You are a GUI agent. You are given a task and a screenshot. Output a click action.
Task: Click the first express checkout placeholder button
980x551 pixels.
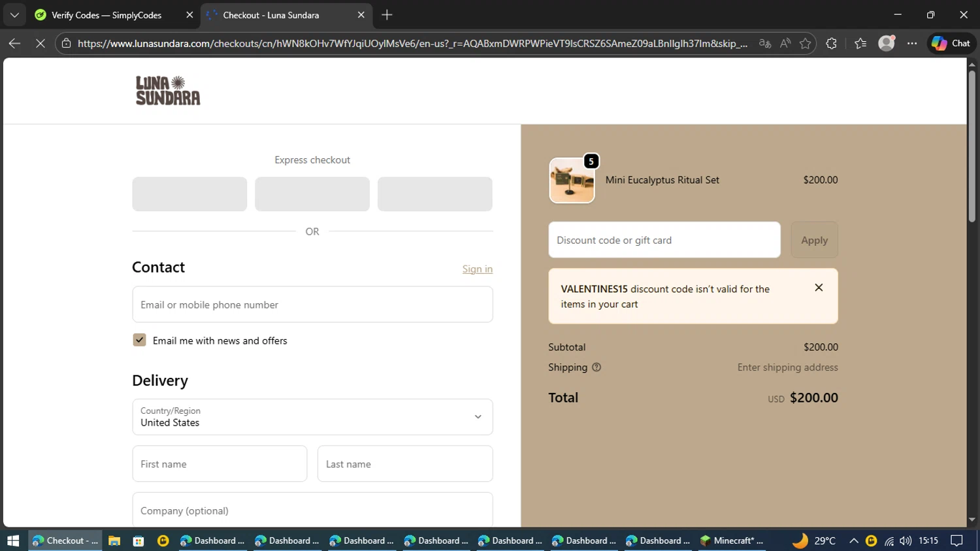(x=189, y=194)
